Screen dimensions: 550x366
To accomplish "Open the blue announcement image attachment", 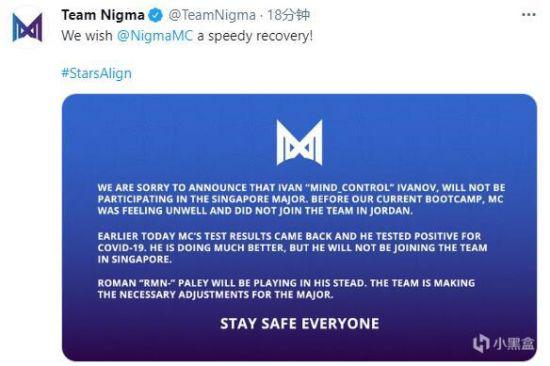I will click(299, 227).
